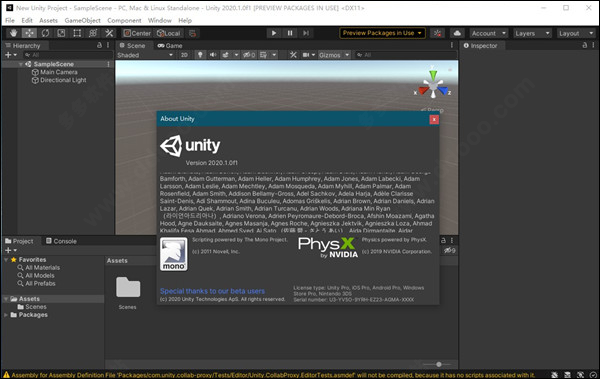Expand the Packages folder
Viewport: 600px width, 379px height.
(x=6, y=315)
